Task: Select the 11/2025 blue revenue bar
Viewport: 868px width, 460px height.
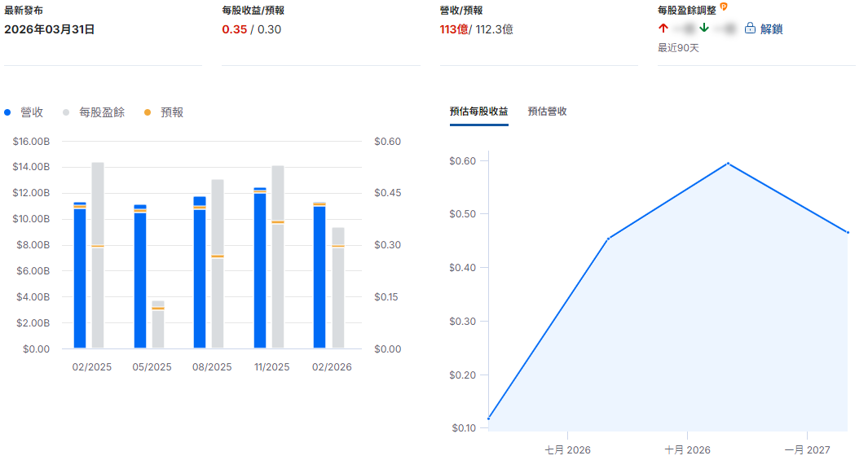Action: point(260,268)
